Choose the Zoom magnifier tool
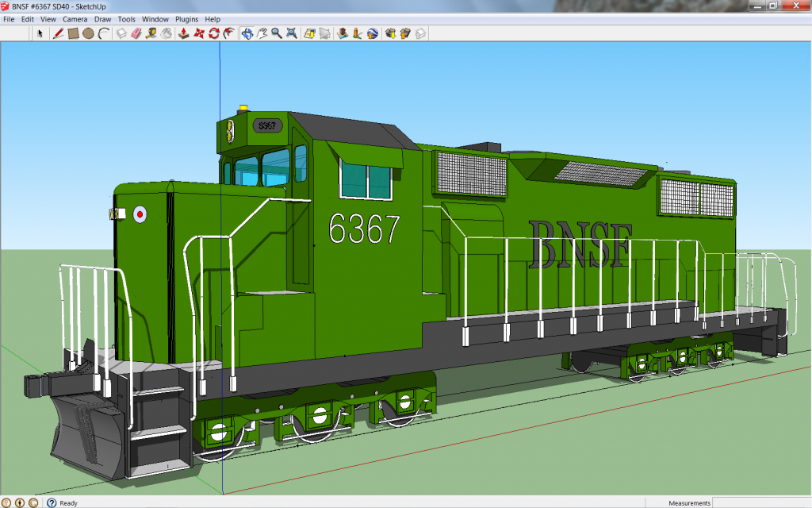Screen dimensions: 812x508 pyautogui.click(x=277, y=33)
